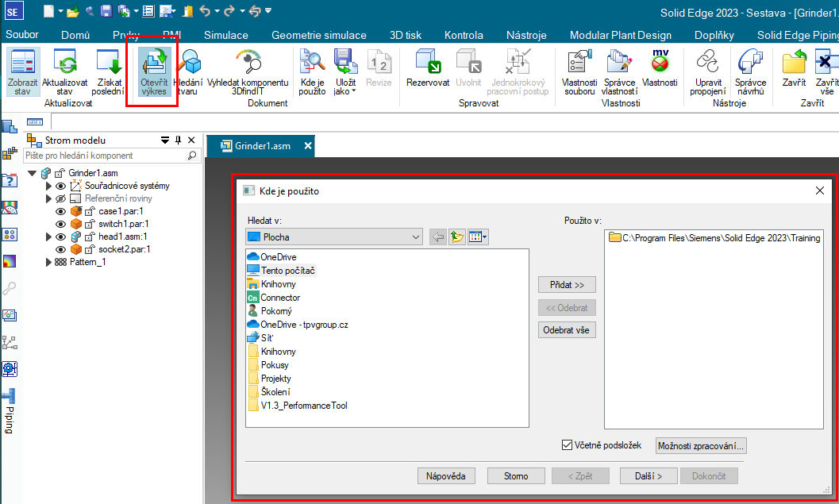Click the Aktualizovat stav ribbon icon
This screenshot has width=839, height=504.
click(x=65, y=73)
